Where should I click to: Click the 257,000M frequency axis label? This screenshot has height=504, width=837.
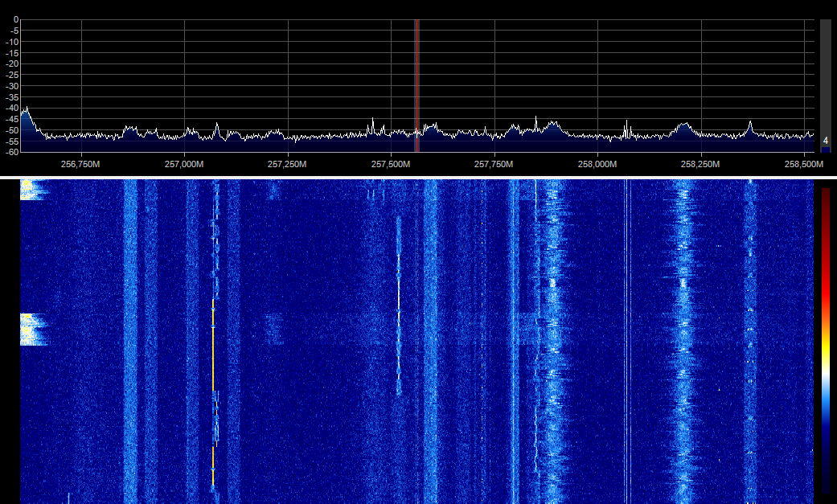pyautogui.click(x=184, y=165)
